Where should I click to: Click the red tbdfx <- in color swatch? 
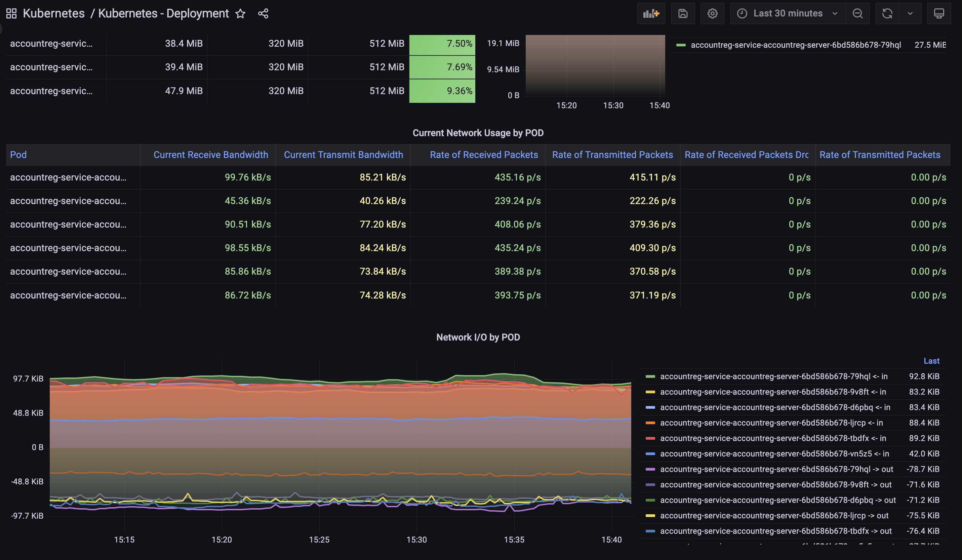coord(650,438)
